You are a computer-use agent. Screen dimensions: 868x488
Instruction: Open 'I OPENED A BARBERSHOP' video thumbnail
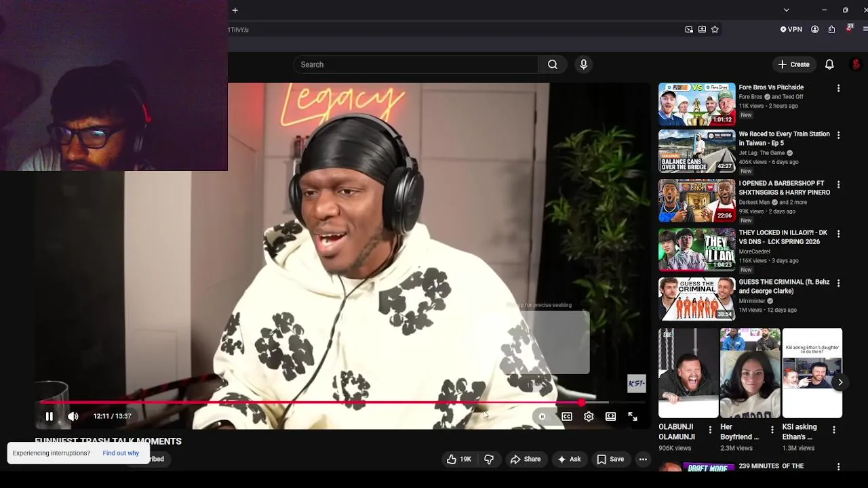pos(696,201)
